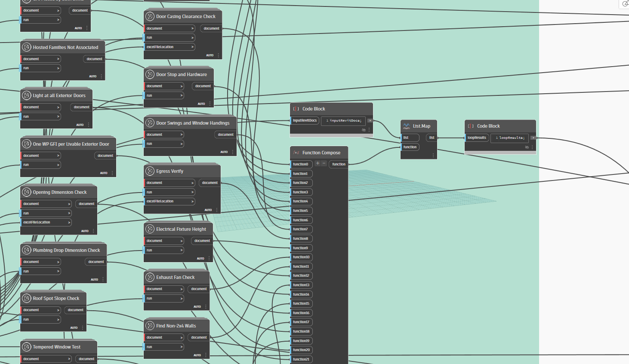Click the Function Compose fog icon
629x364 pixels.
(x=296, y=152)
